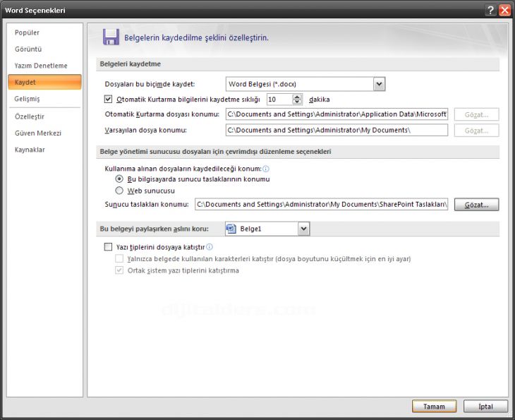515x420 pixels.
Task: Click the Belge1 document icon in dropdown
Action: point(231,229)
